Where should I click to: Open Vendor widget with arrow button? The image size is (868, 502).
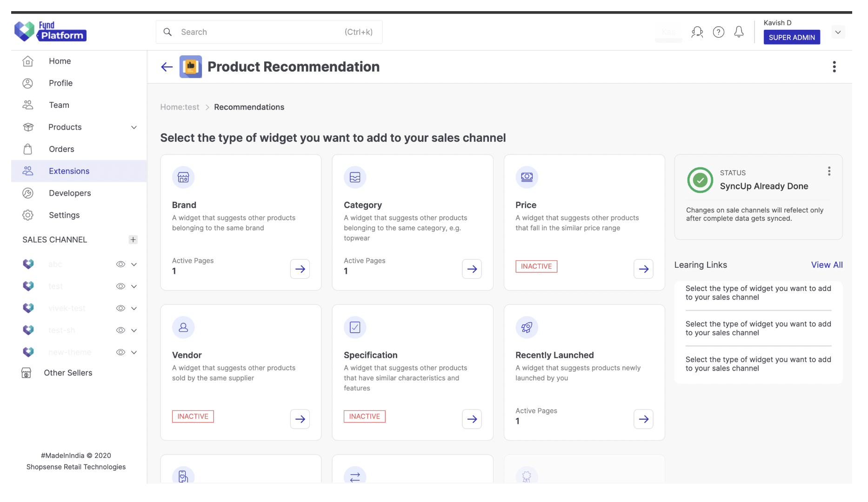[x=300, y=419]
